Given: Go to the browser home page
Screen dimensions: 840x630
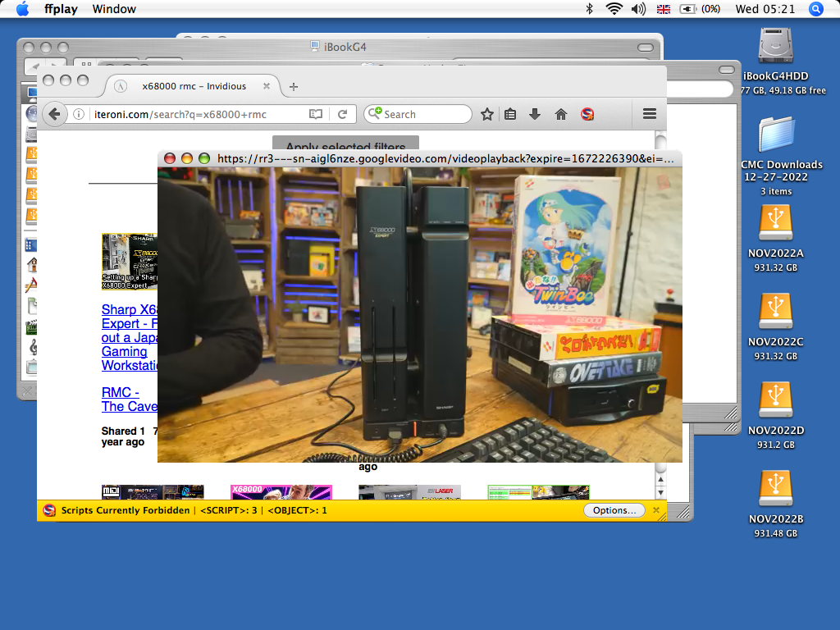Looking at the screenshot, I should pos(561,114).
